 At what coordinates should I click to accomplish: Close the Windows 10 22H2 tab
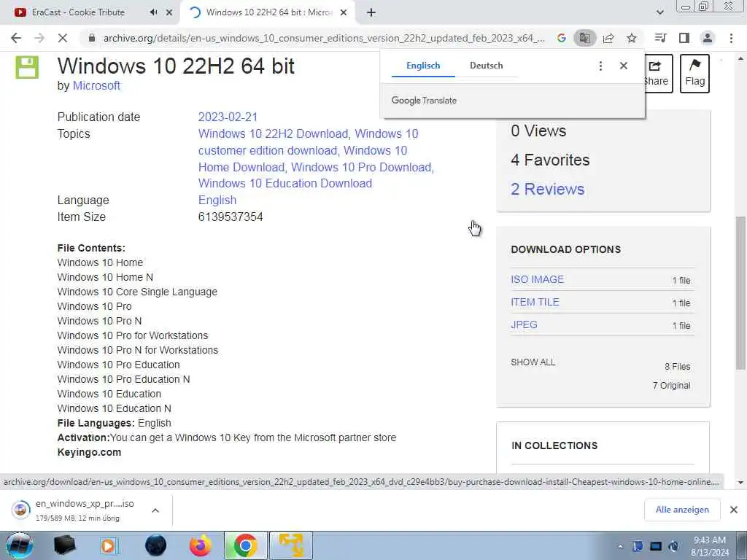[x=344, y=12]
